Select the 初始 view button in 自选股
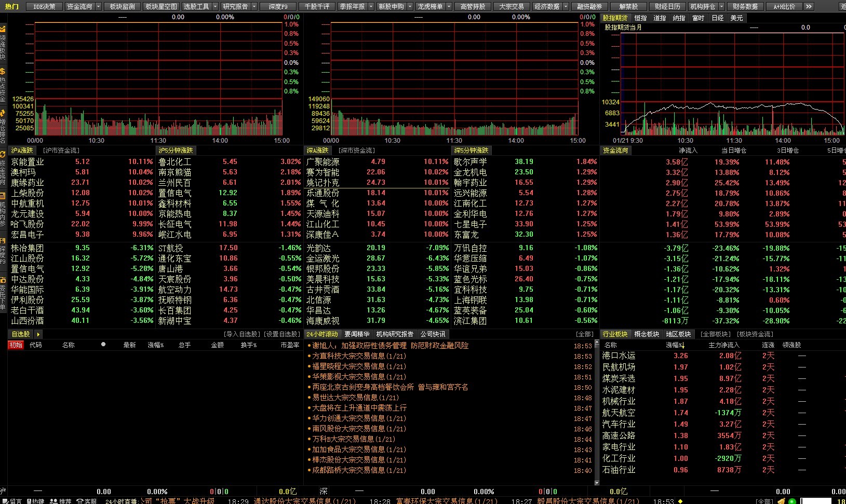This screenshot has height=504, width=846. pyautogui.click(x=16, y=345)
